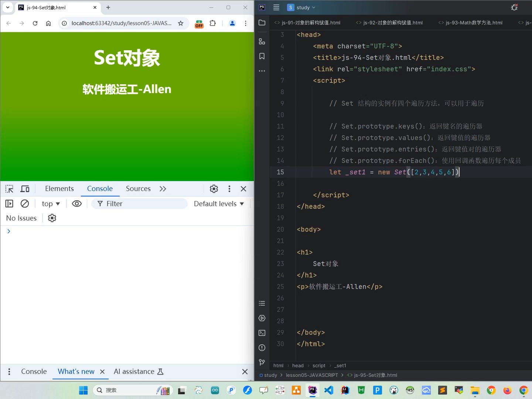The height and width of the screenshot is (399, 532).
Task: Open the js-93-Math editor tab
Action: point(470,23)
